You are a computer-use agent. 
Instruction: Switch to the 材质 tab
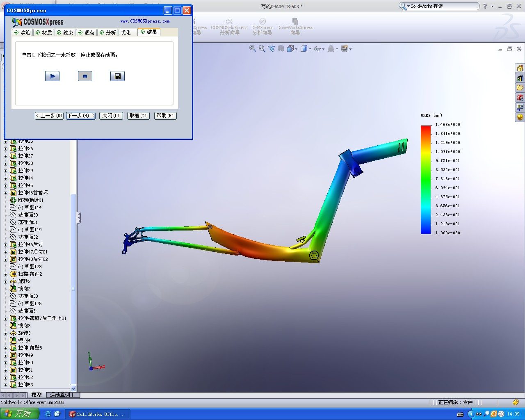pos(44,32)
